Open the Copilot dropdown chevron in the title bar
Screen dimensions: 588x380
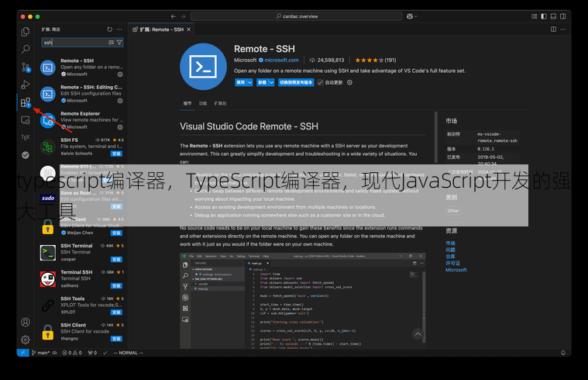[x=415, y=16]
